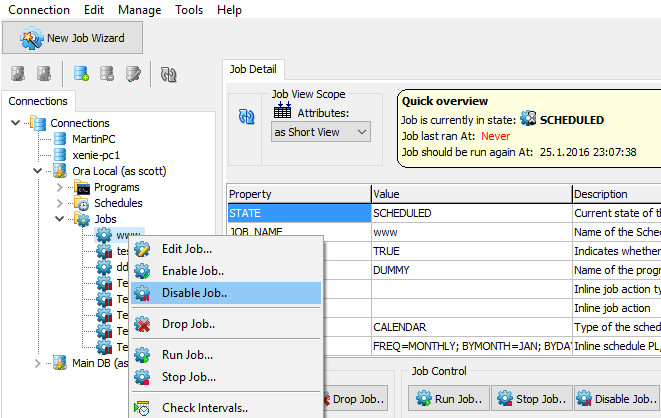The image size is (661, 418).
Task: Refresh job detail with blue arrows icon
Action: [x=246, y=116]
